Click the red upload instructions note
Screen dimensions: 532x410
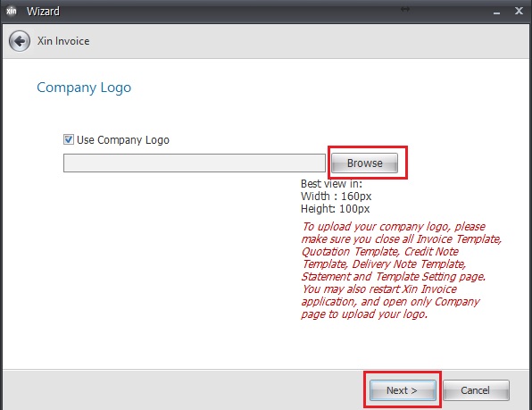401,270
